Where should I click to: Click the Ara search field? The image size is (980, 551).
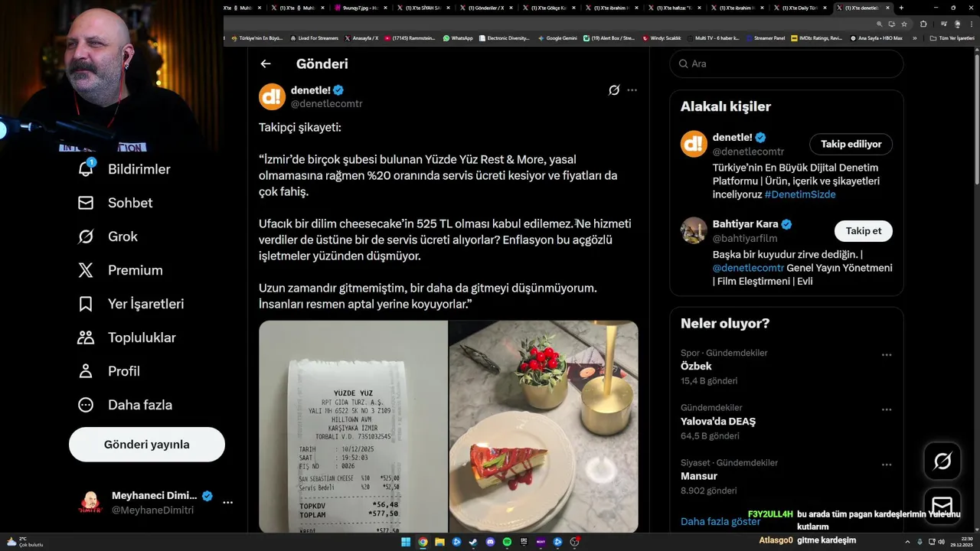coord(786,64)
